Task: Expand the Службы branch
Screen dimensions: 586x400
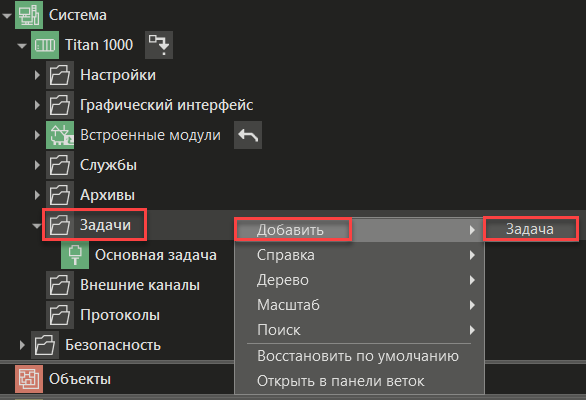Action: [x=37, y=165]
